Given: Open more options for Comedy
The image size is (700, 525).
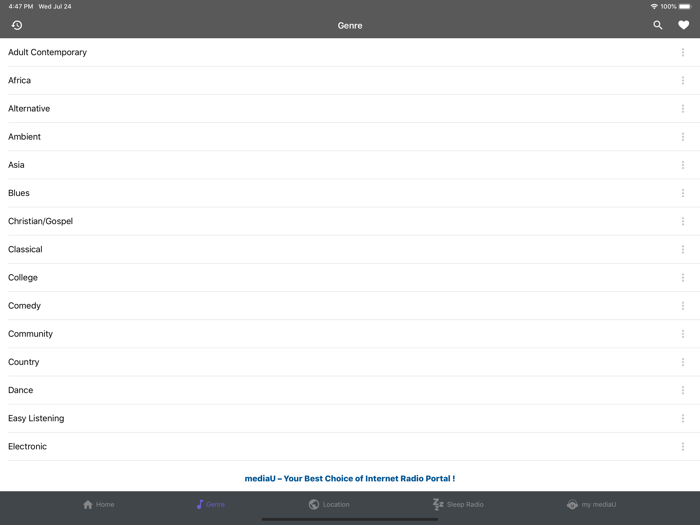Looking at the screenshot, I should pyautogui.click(x=683, y=305).
